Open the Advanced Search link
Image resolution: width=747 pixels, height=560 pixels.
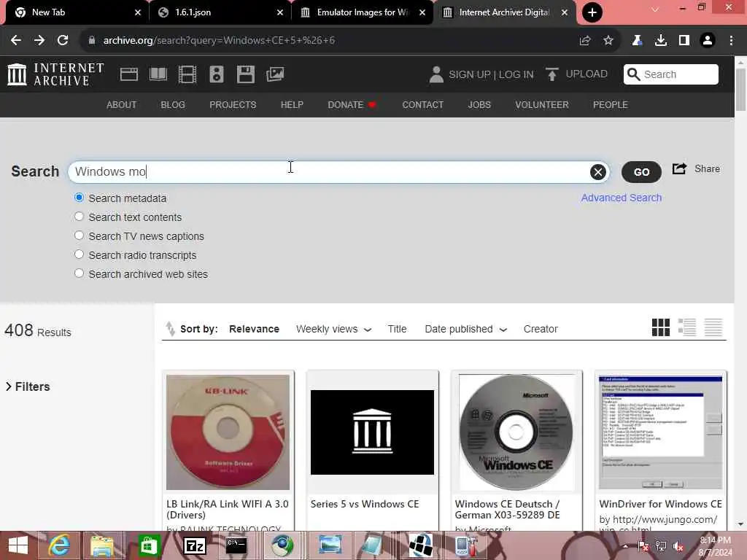point(622,198)
